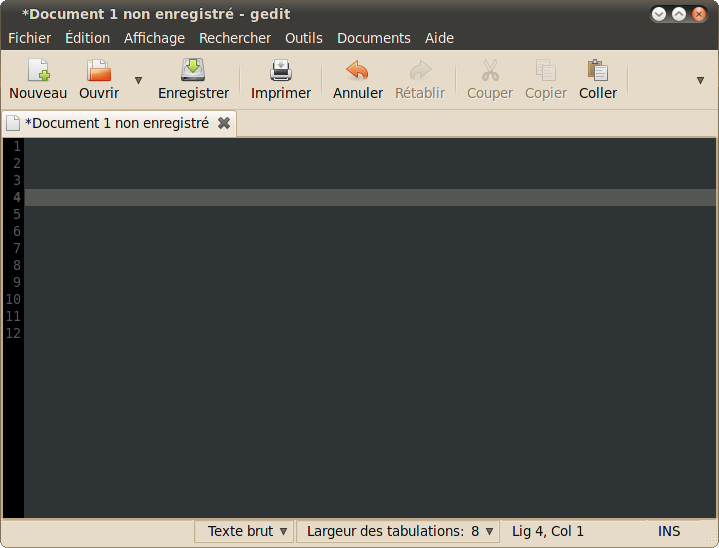Print the document using the Imprimer icon
Image resolution: width=719 pixels, height=548 pixels.
click(281, 71)
